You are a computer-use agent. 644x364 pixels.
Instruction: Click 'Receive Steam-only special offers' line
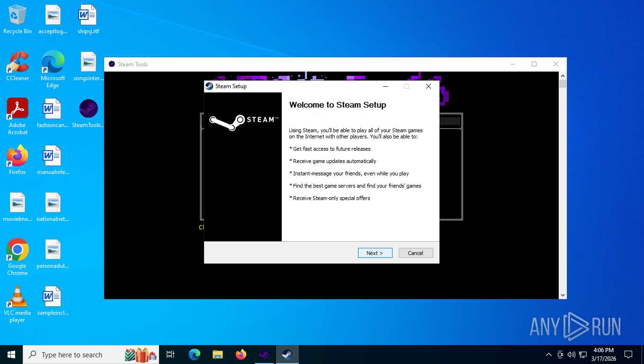(330, 198)
